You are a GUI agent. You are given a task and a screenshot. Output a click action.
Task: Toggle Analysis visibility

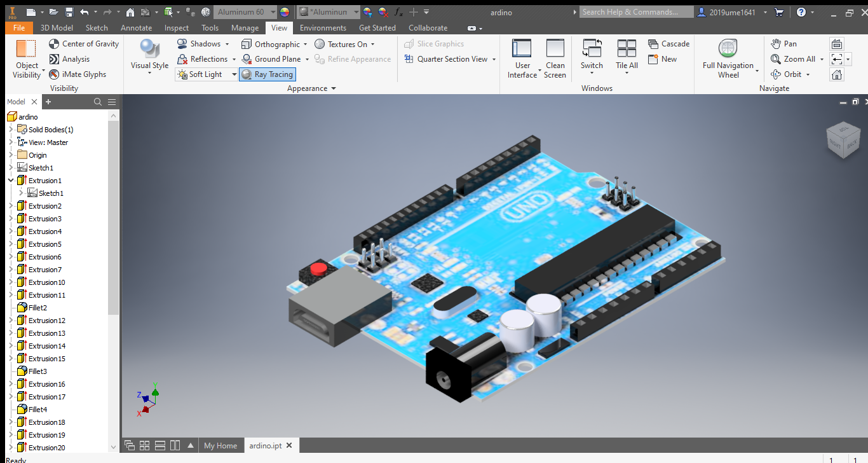click(69, 59)
